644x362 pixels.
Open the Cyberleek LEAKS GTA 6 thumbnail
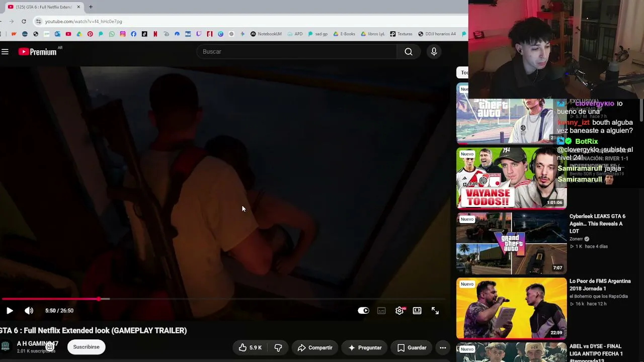point(511,243)
